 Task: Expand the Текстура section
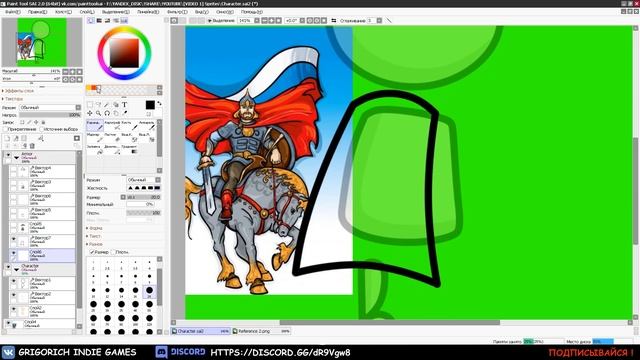click(x=13, y=99)
